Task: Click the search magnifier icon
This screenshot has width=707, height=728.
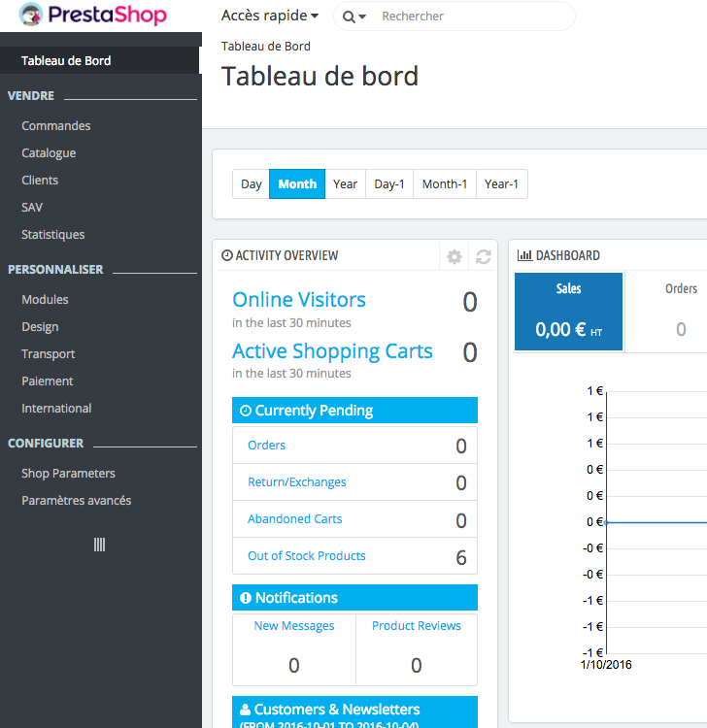Action: (349, 17)
